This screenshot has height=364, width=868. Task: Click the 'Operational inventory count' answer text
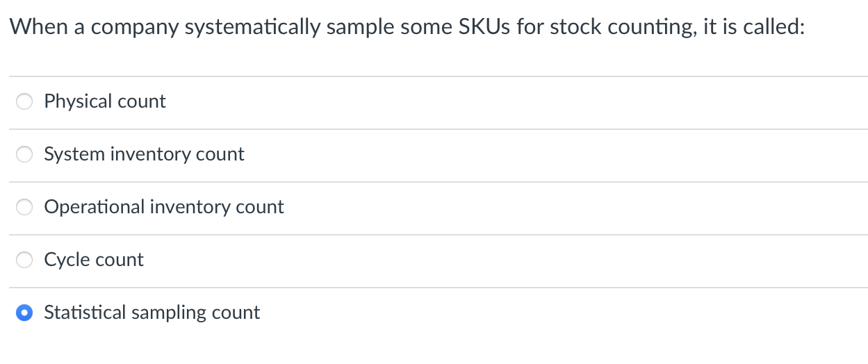[x=164, y=207]
